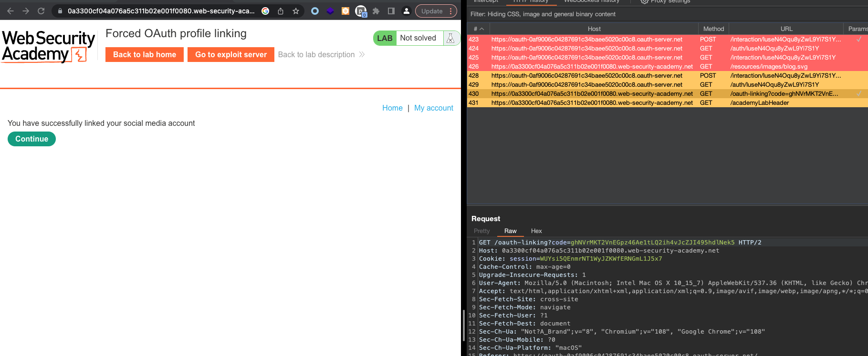Open the Chrome extensions puzzle icon

(x=376, y=11)
